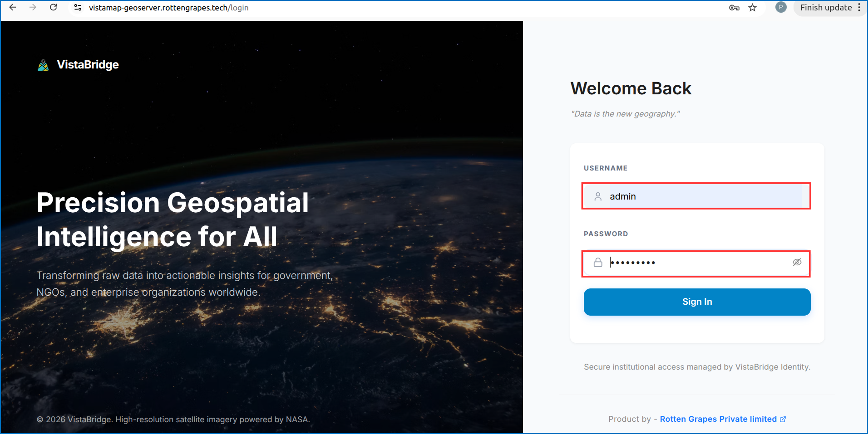
Task: Click the address bar URL
Action: 168,8
